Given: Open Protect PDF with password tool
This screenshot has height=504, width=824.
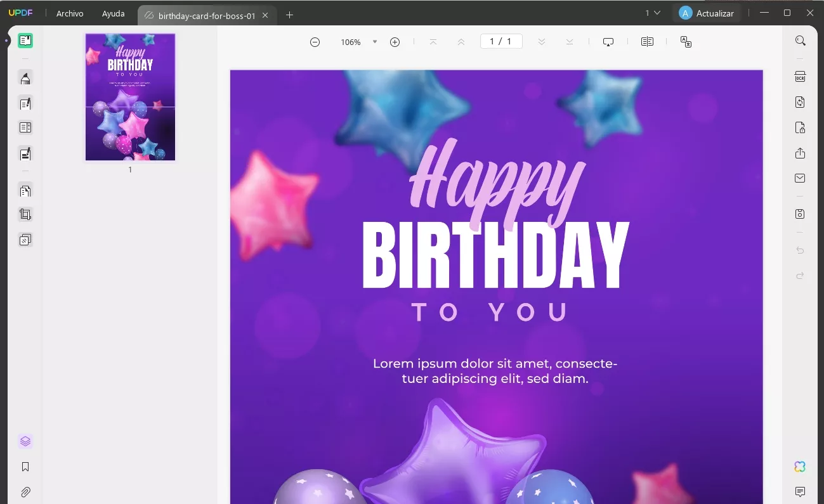Looking at the screenshot, I should [x=801, y=127].
